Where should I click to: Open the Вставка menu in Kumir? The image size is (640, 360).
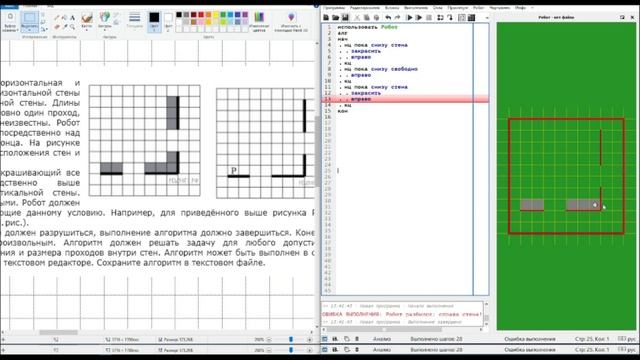[x=392, y=8]
